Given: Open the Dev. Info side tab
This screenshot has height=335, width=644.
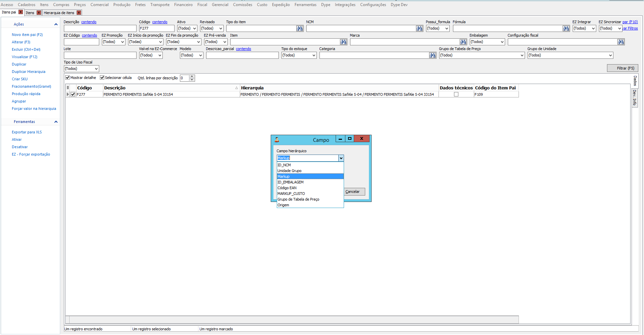Looking at the screenshot, I should (635, 97).
